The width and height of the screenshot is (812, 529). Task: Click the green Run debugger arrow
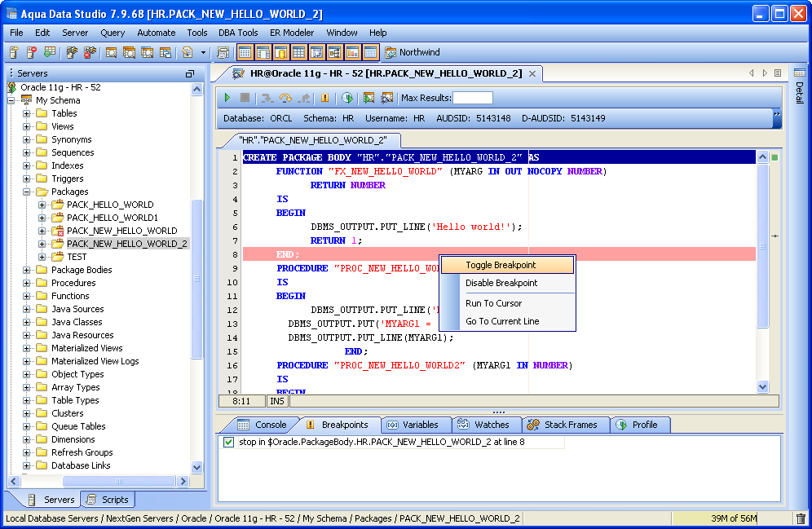[x=227, y=98]
